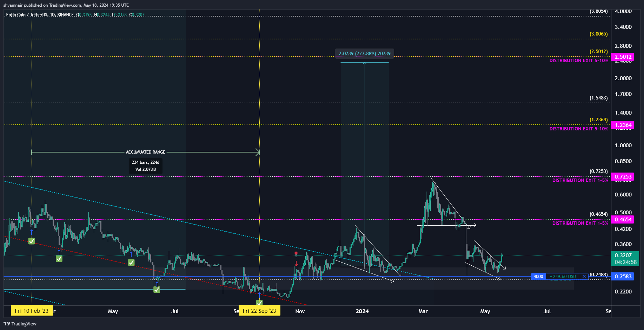Click green check mark on Feb '23 line
The width and height of the screenshot is (644, 330).
coord(32,241)
